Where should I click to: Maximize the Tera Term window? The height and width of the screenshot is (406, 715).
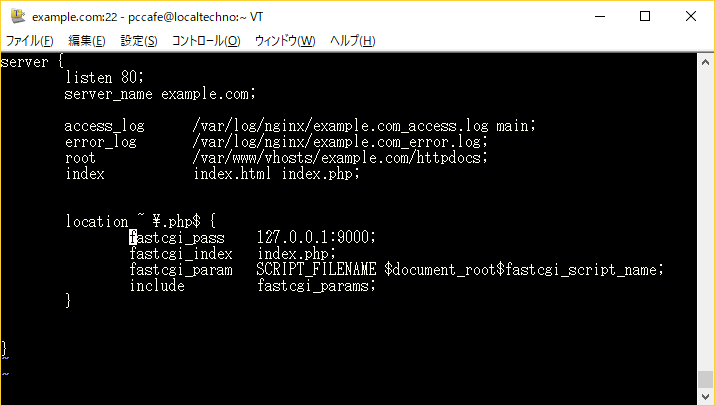point(645,16)
